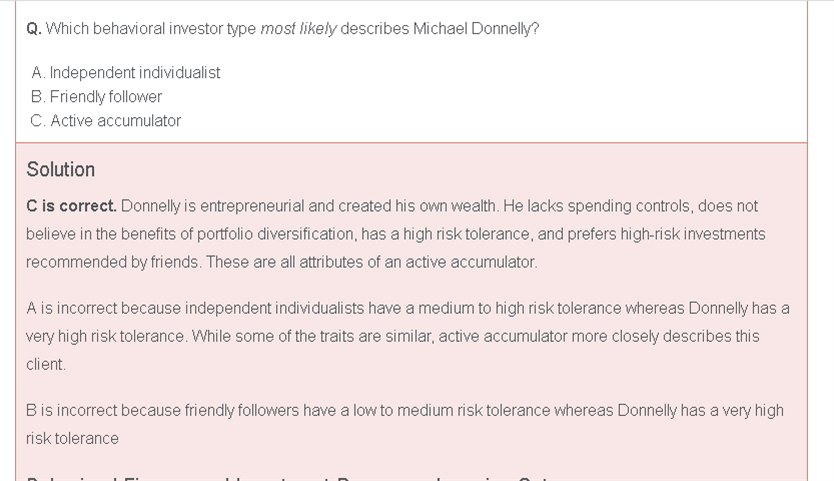This screenshot has width=834, height=481.
Task: Select answer option A Independent individualist
Action: (126, 72)
